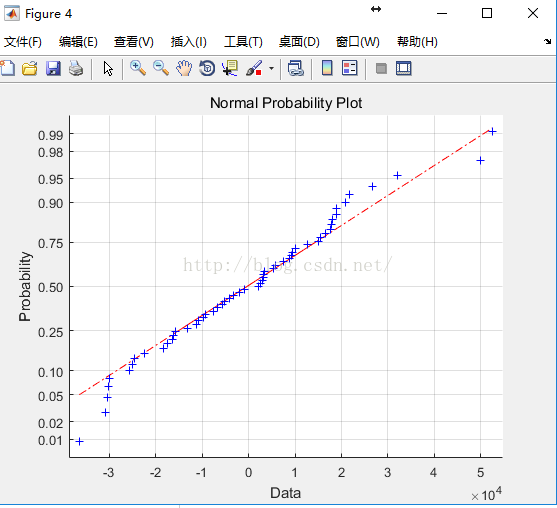
Task: Click the lowest data point near 0.01
Action: (x=80, y=442)
